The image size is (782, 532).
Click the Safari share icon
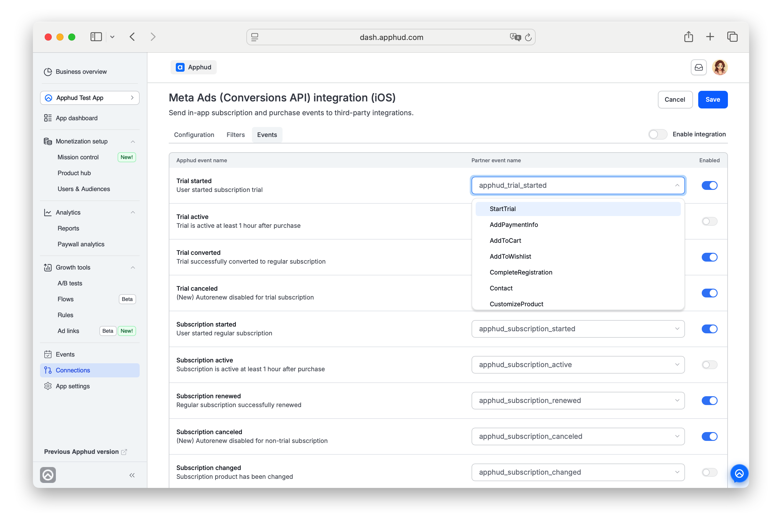[689, 36]
